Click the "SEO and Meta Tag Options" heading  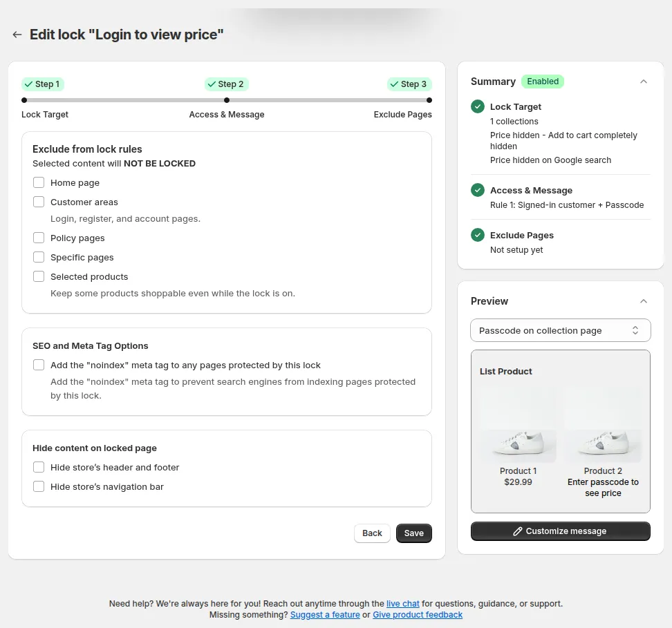[x=91, y=345]
